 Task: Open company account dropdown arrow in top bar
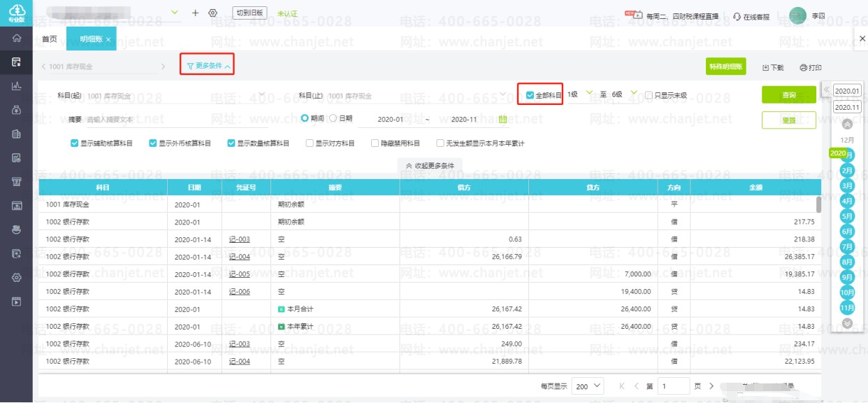click(x=175, y=13)
